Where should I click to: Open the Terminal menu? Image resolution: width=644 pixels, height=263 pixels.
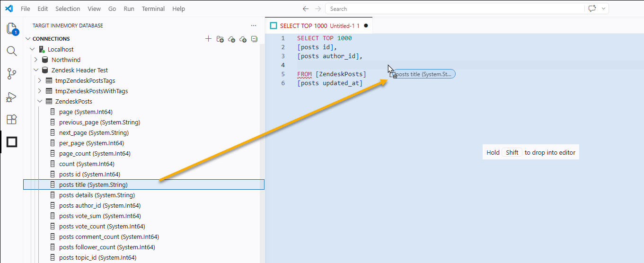[x=153, y=9]
